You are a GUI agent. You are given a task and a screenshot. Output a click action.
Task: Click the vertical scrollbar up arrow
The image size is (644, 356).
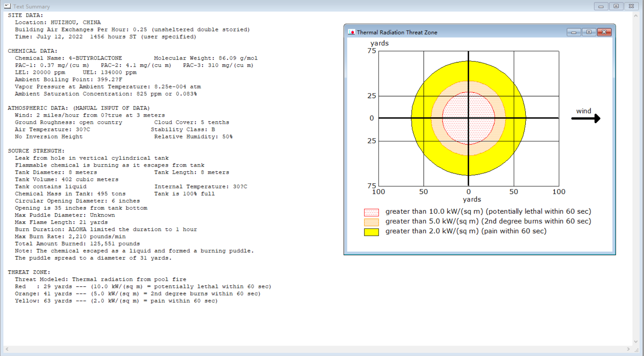point(636,16)
